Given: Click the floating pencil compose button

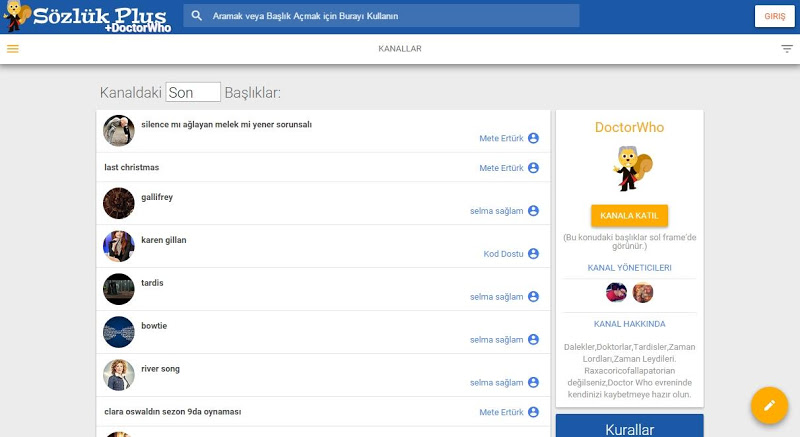Looking at the screenshot, I should 769,405.
